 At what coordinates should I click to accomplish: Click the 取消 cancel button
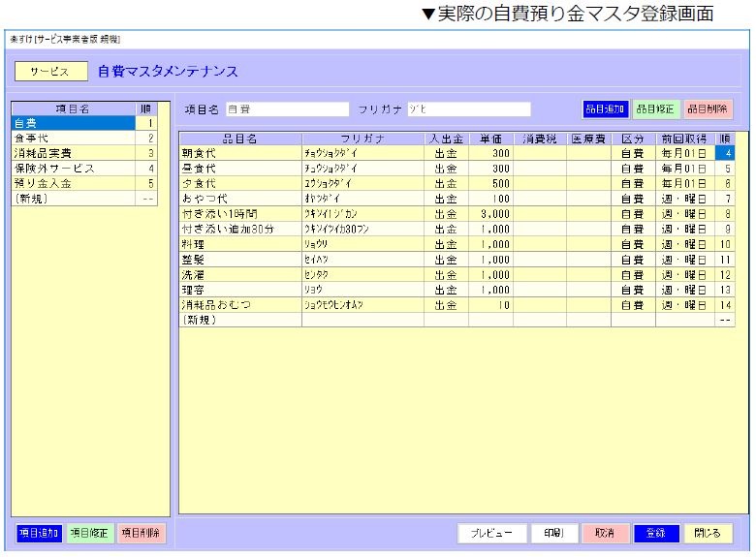pos(605,533)
